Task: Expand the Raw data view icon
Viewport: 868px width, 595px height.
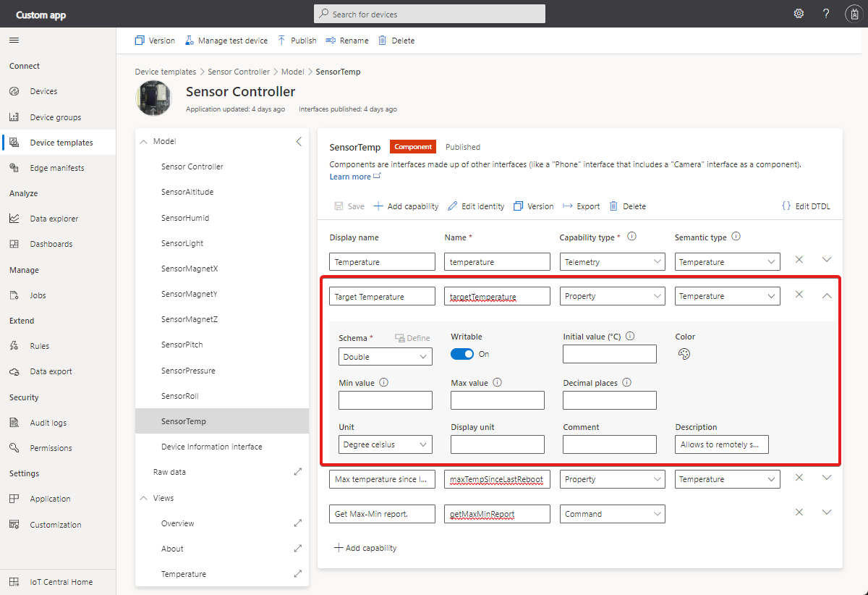Action: coord(297,472)
